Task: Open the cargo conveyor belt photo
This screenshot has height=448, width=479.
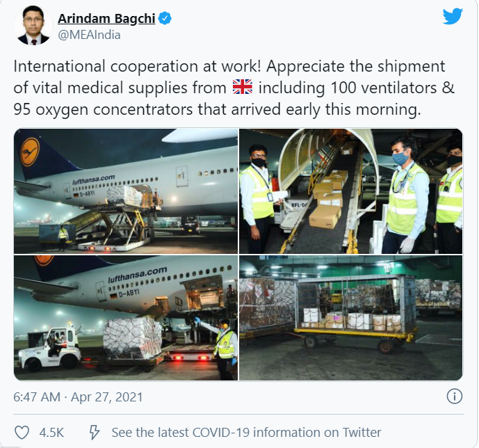Action: 350,191
